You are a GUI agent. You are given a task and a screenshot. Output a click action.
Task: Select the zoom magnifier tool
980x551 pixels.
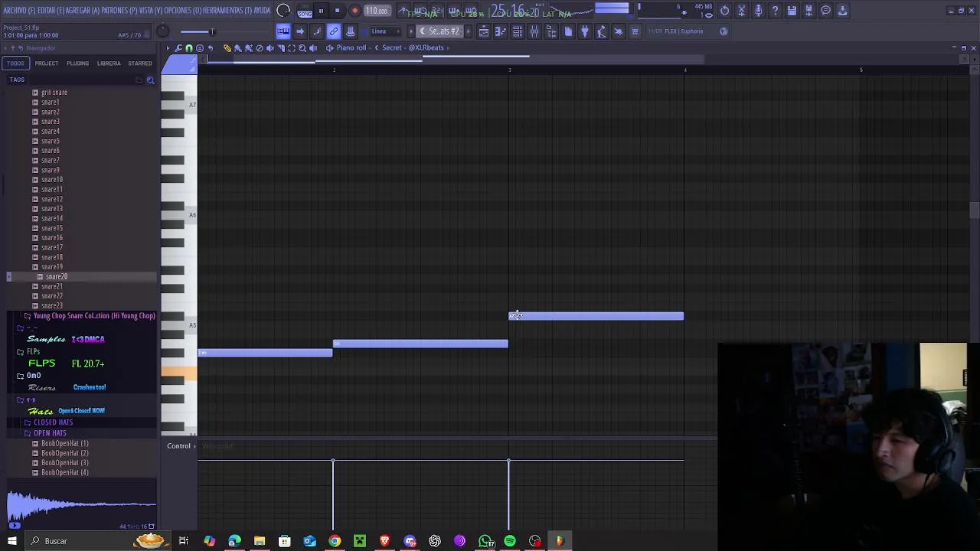pos(302,47)
